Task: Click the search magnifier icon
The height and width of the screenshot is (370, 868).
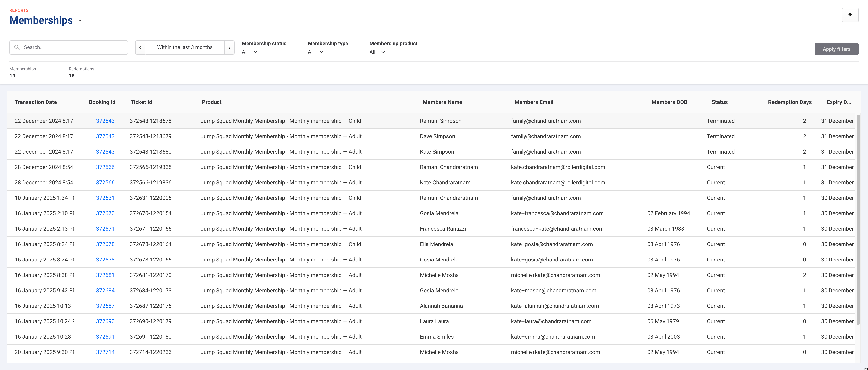Action: pos(17,47)
